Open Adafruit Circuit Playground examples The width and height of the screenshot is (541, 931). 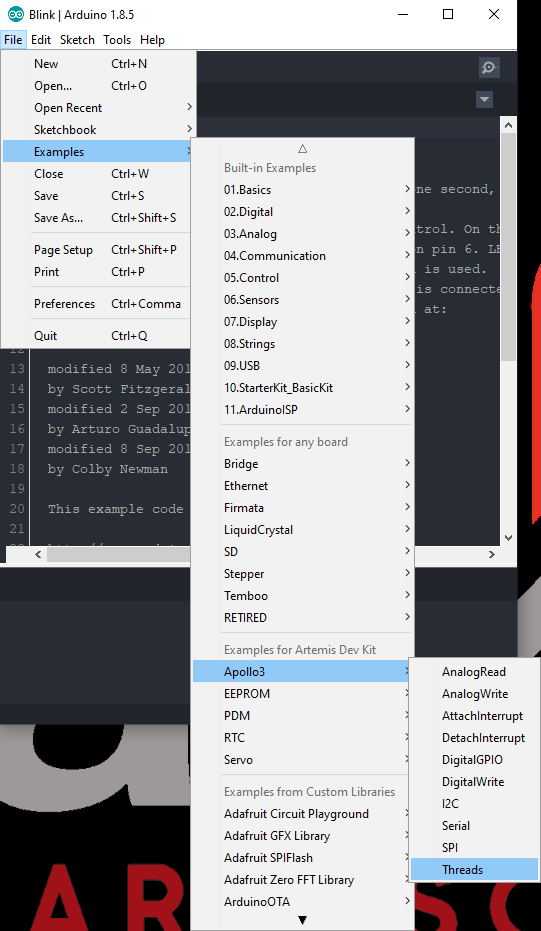point(302,814)
